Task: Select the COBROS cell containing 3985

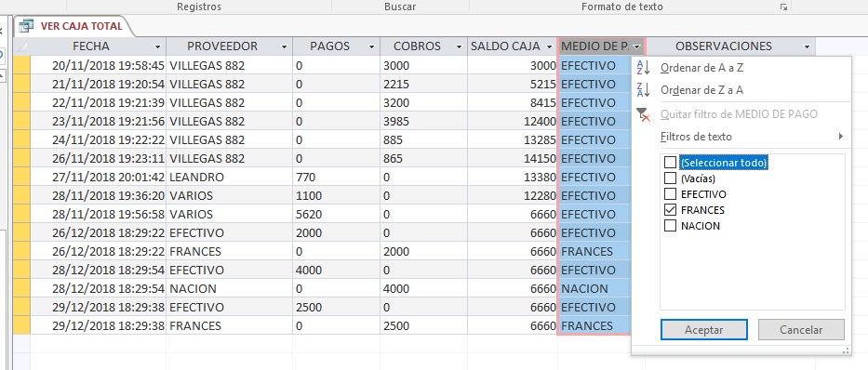Action: pyautogui.click(x=423, y=121)
